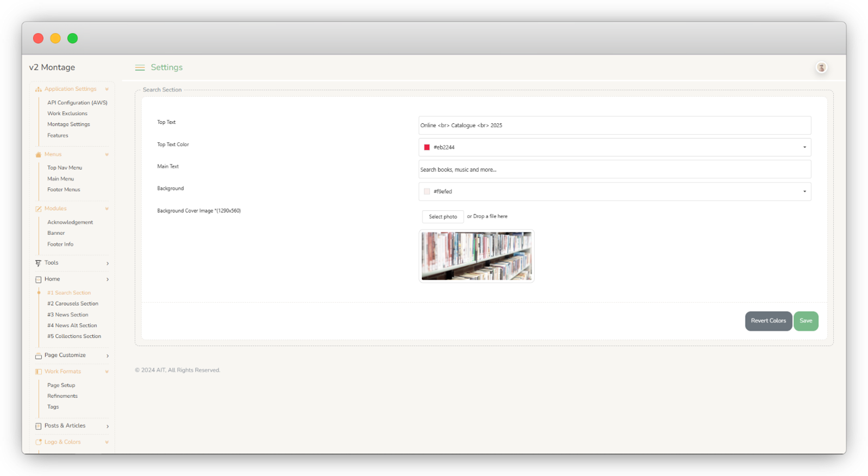Click the red #eb2244 color swatch

427,147
